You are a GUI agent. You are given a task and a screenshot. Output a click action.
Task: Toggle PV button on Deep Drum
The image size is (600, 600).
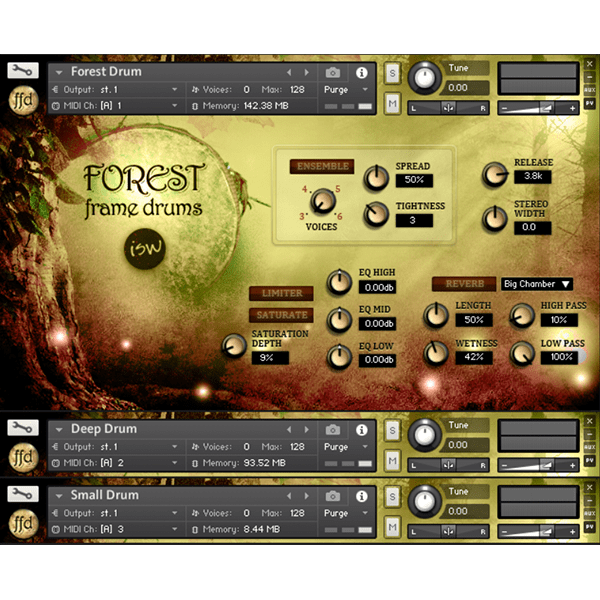589,460
